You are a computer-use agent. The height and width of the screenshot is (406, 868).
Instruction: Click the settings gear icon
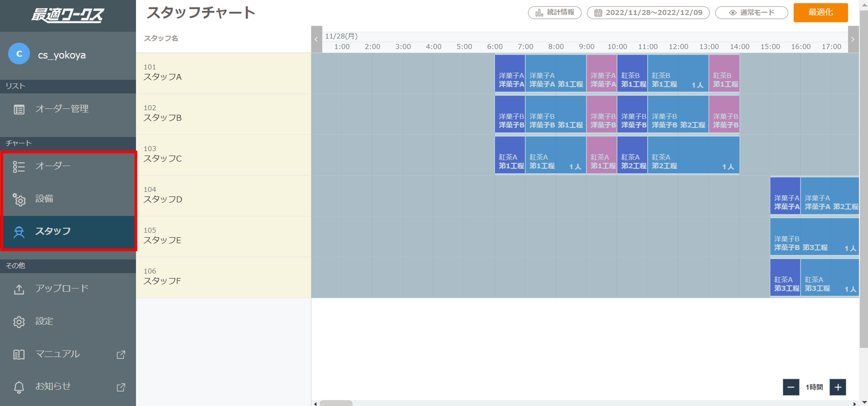point(19,322)
